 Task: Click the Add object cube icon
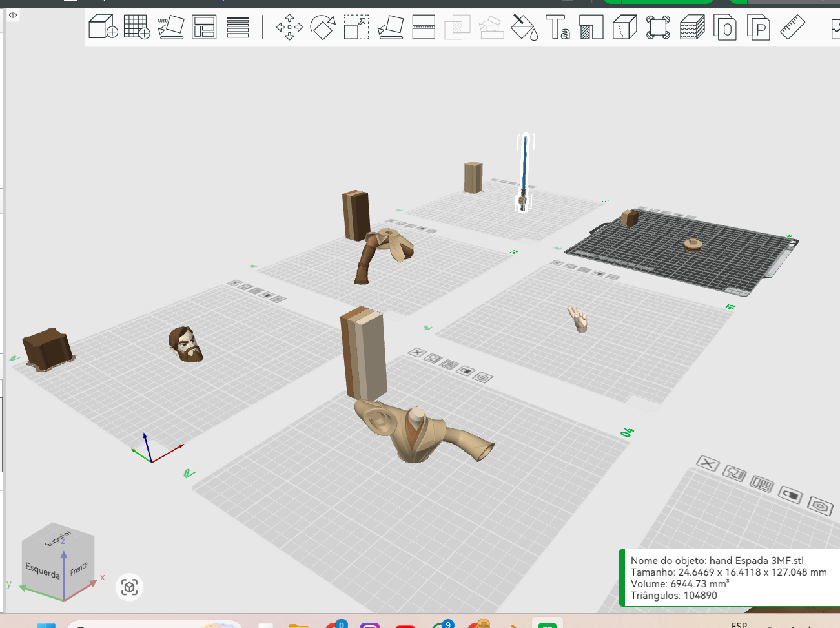(x=103, y=27)
